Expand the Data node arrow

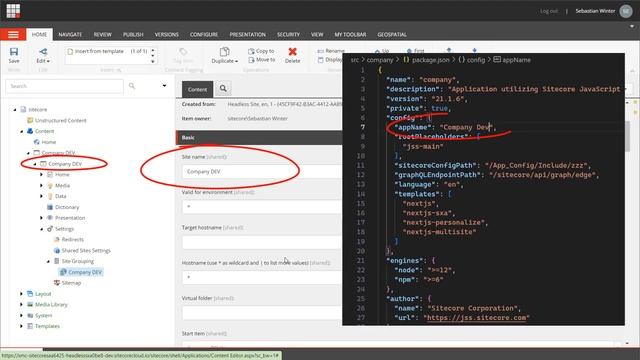[42, 196]
